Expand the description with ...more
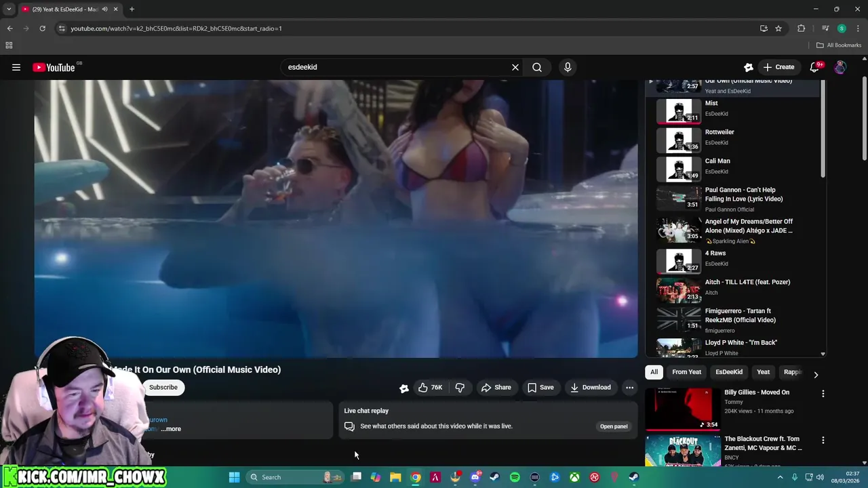Screen dimensions: 868x488 click(x=172, y=429)
